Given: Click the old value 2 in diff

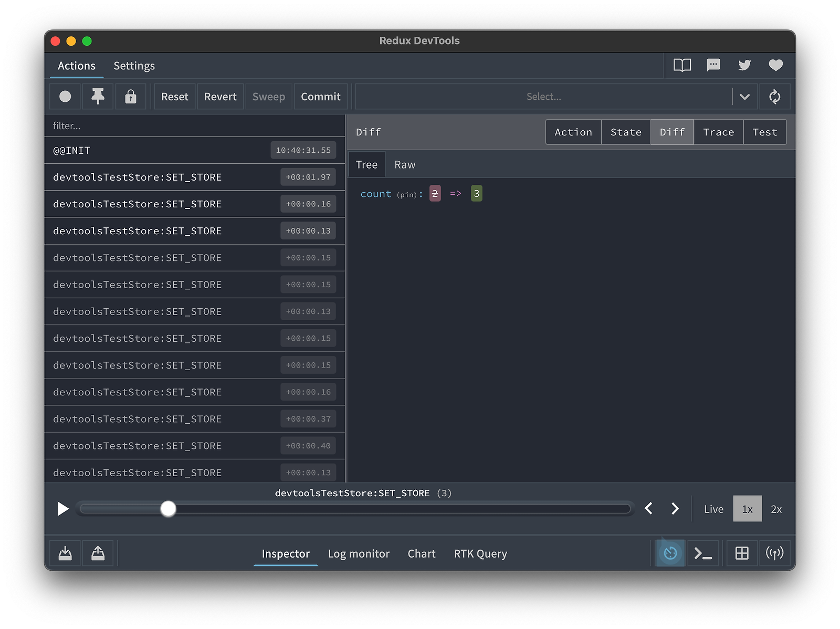Looking at the screenshot, I should tap(435, 193).
